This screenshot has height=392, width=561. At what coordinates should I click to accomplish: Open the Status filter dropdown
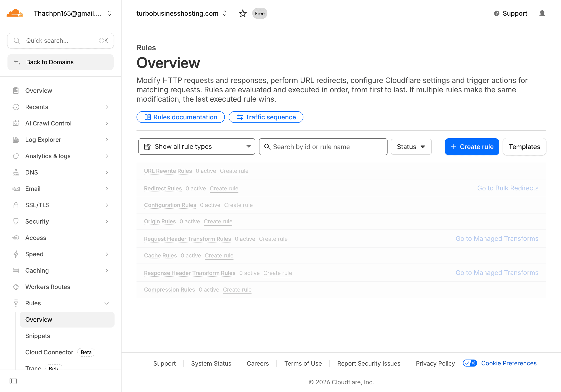click(x=411, y=147)
